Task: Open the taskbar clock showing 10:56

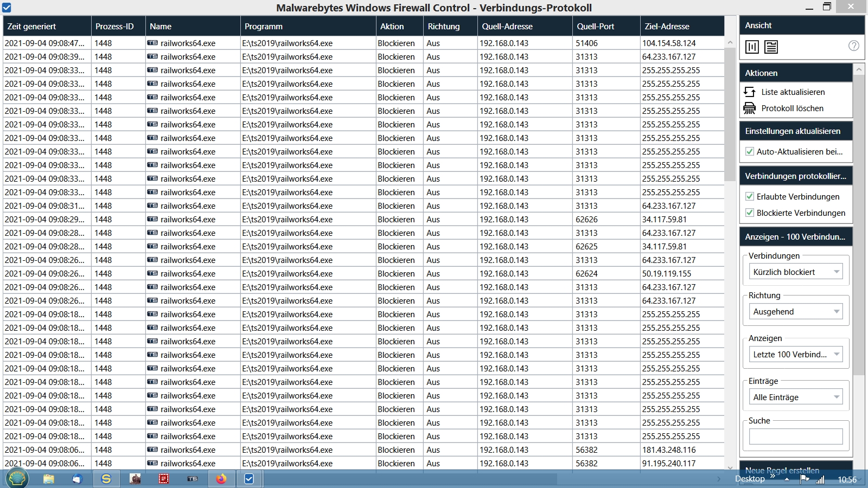Action: pos(847,479)
